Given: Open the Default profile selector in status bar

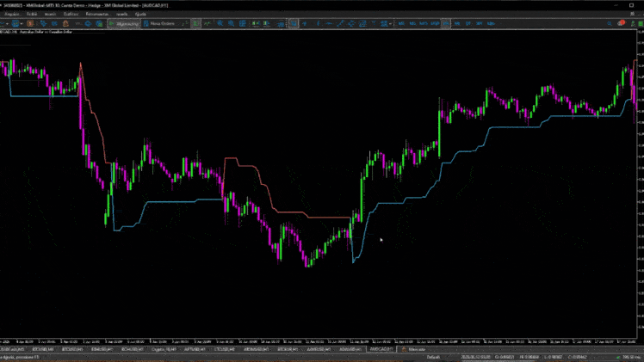Looking at the screenshot, I should point(433,357).
